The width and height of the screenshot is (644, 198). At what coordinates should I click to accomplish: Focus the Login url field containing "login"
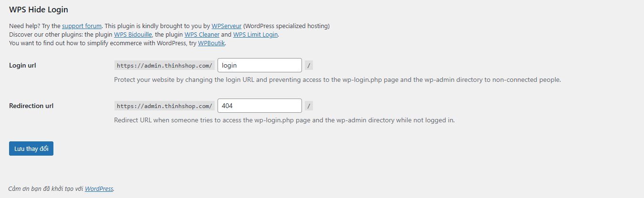pos(260,65)
